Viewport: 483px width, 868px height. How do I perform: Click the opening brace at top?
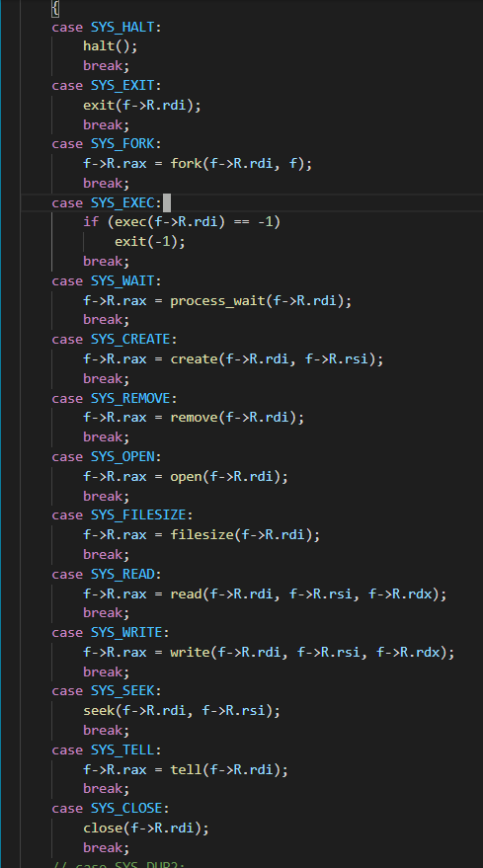pyautogui.click(x=55, y=8)
